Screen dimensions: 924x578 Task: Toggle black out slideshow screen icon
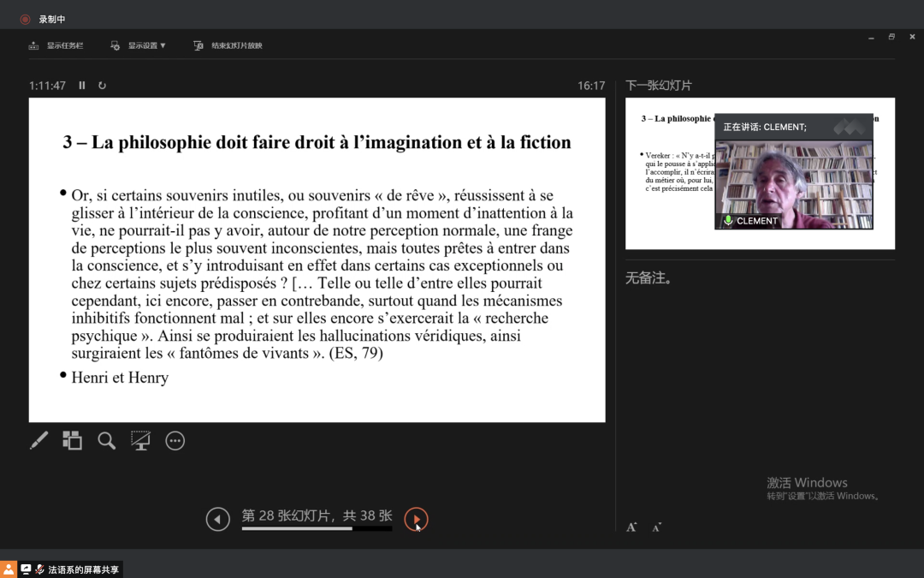click(140, 441)
